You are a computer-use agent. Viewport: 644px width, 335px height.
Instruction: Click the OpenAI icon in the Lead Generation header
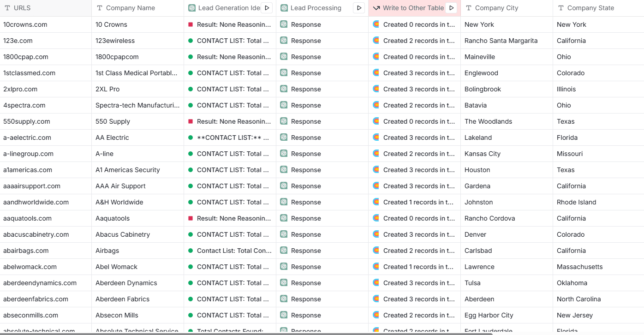(192, 8)
